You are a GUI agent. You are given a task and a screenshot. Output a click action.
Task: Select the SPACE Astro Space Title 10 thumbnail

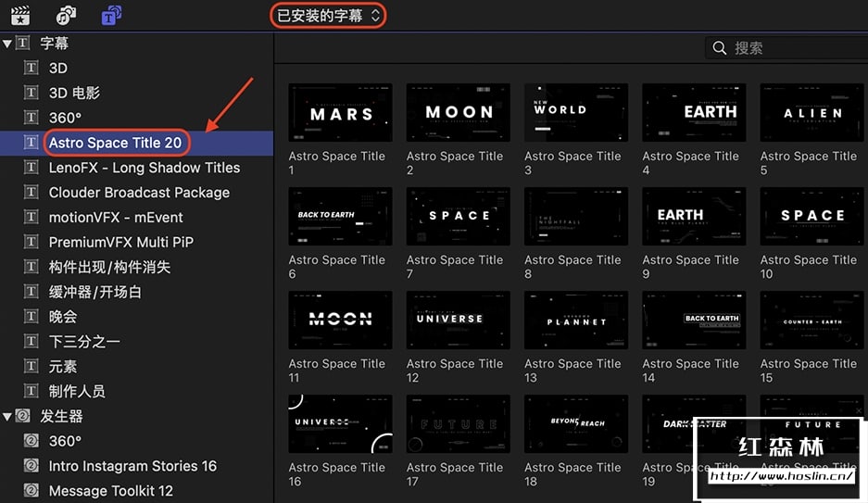click(812, 217)
